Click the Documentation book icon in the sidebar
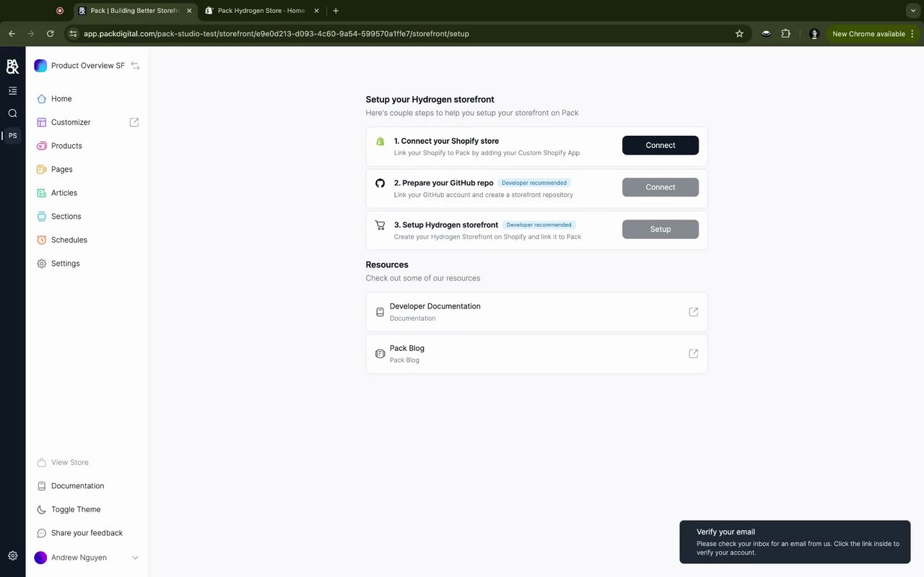Viewport: 924px width, 577px height. (x=42, y=486)
